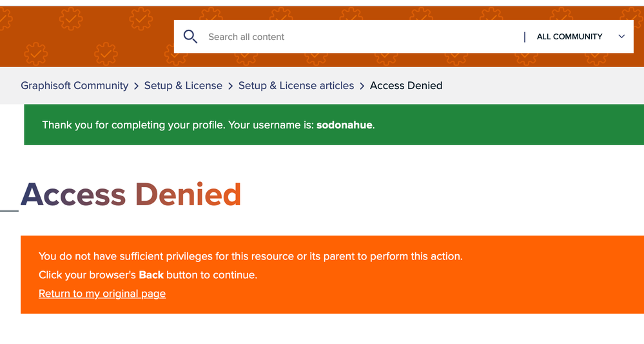
Task: Click chevron after Graphisoft Community breadcrumb
Action: [x=136, y=86]
